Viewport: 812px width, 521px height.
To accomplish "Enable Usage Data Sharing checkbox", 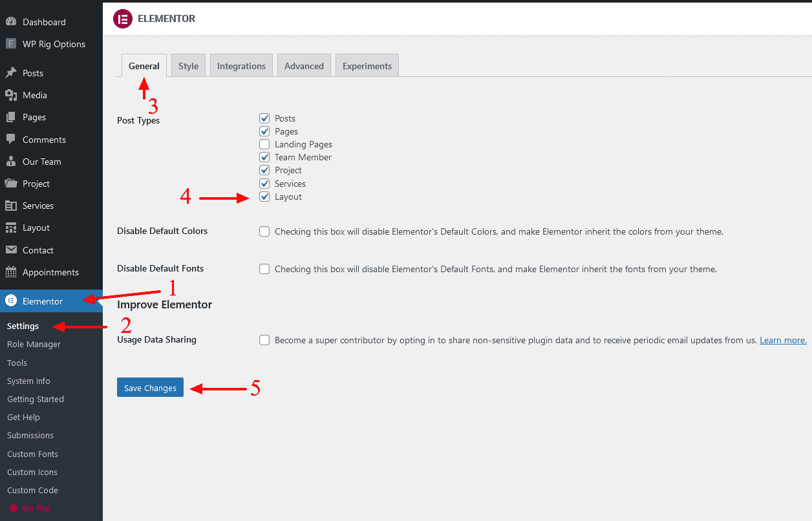I will pos(264,340).
